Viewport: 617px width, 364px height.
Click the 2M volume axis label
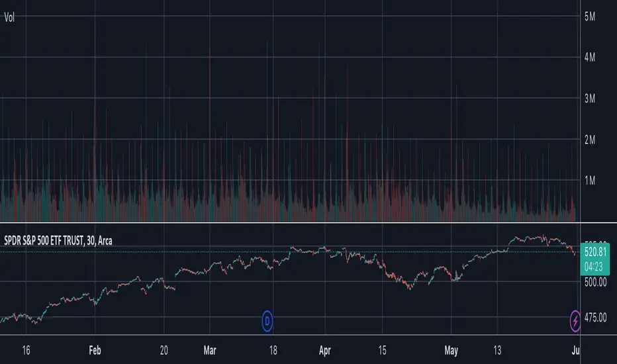coord(589,140)
